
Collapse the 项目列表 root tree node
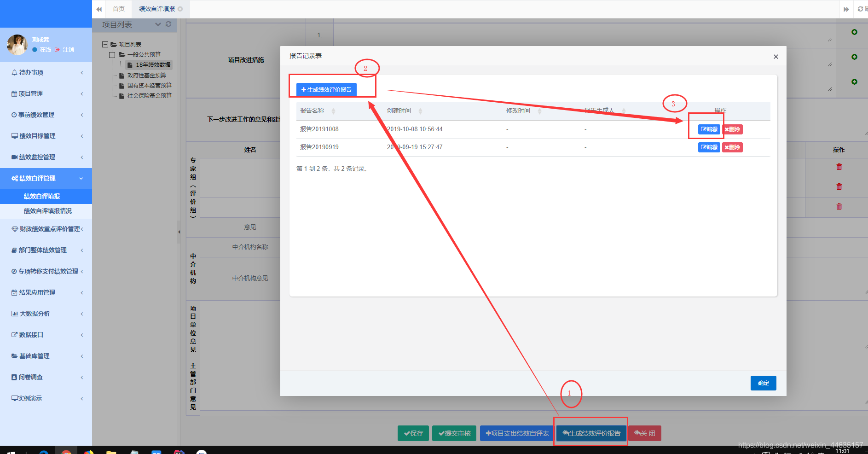coord(105,44)
